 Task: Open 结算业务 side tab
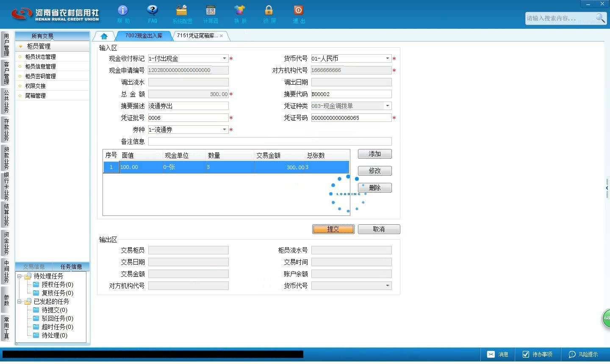tap(6, 215)
